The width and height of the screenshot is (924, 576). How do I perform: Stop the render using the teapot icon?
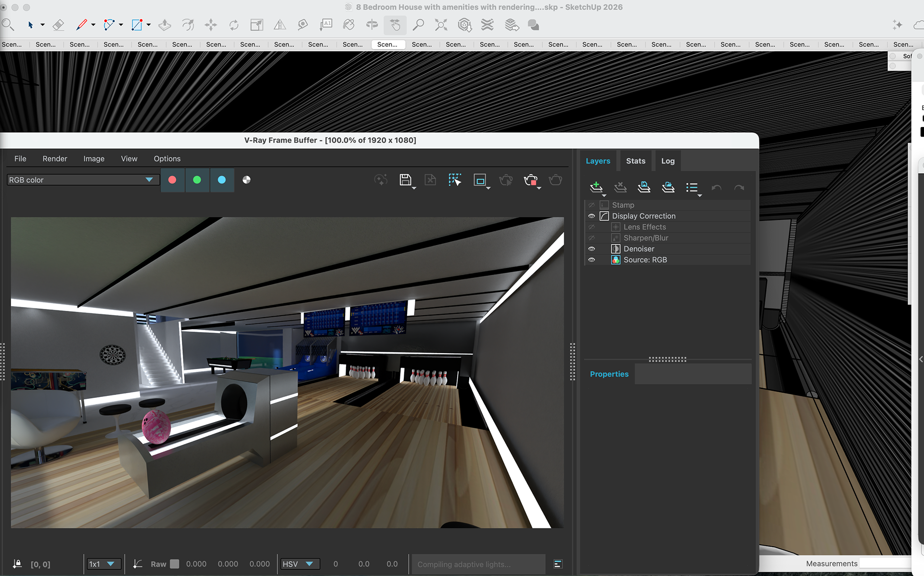[x=530, y=180]
